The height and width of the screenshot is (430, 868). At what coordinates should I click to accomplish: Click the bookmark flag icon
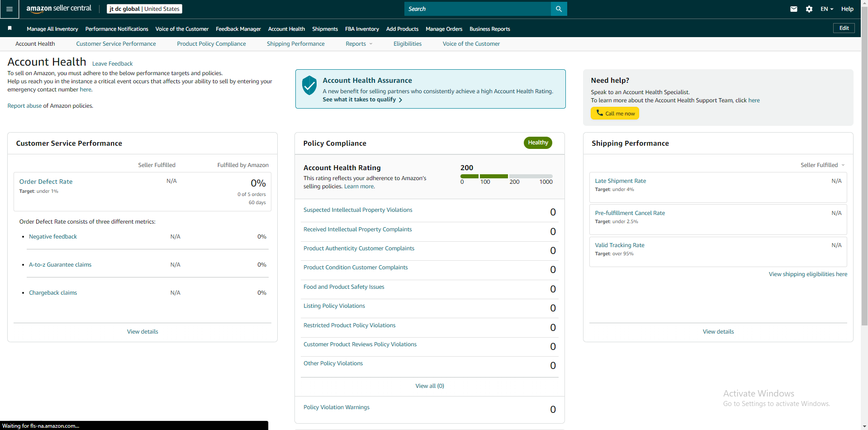point(9,29)
